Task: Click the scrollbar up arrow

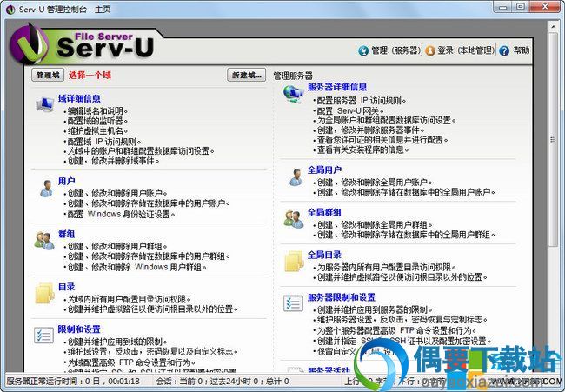Action: [x=553, y=27]
